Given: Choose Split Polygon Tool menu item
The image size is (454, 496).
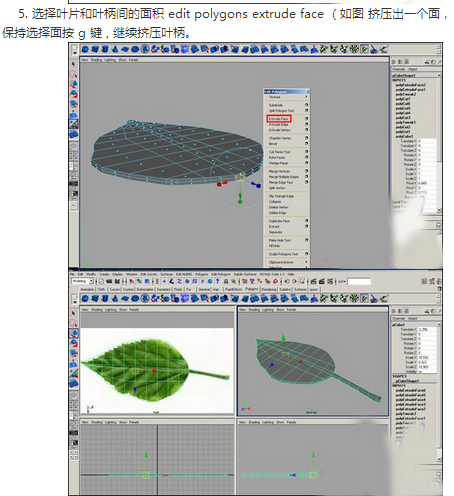Looking at the screenshot, I should point(281,110).
